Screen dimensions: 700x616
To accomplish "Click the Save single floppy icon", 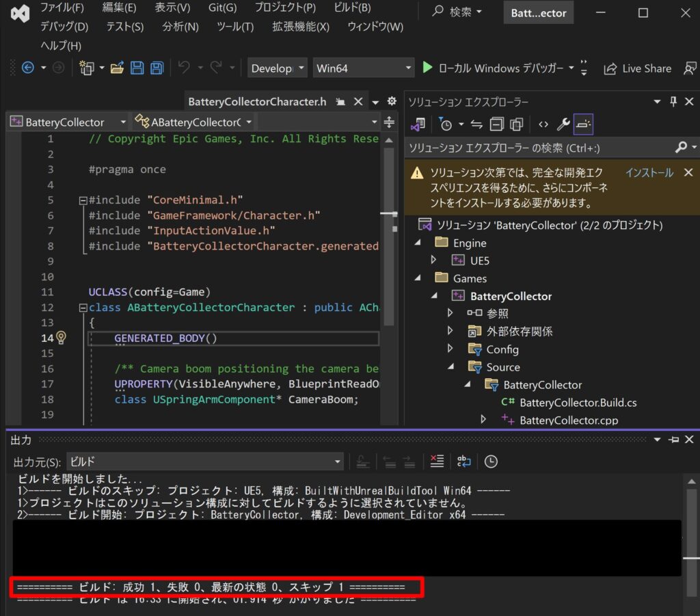I will click(137, 68).
